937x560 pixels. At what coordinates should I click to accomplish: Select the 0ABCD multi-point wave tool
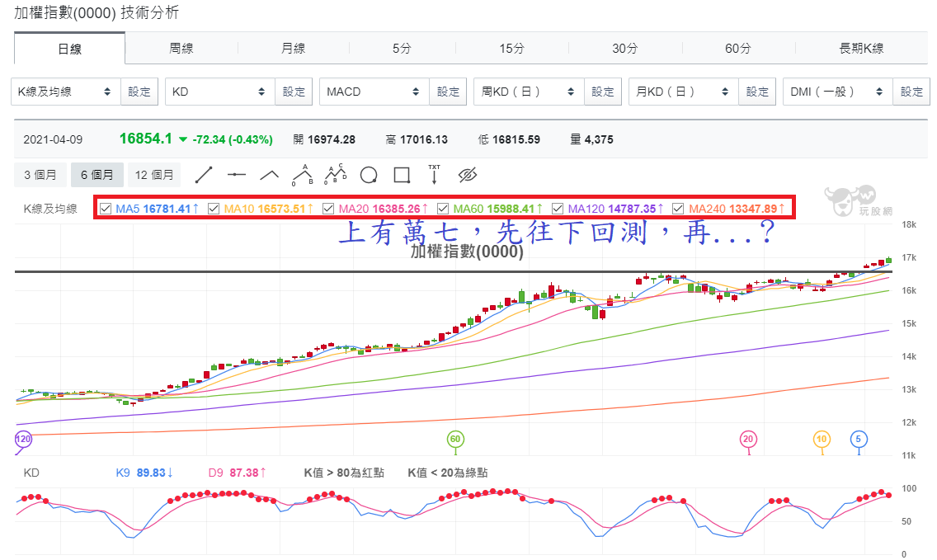tap(335, 175)
